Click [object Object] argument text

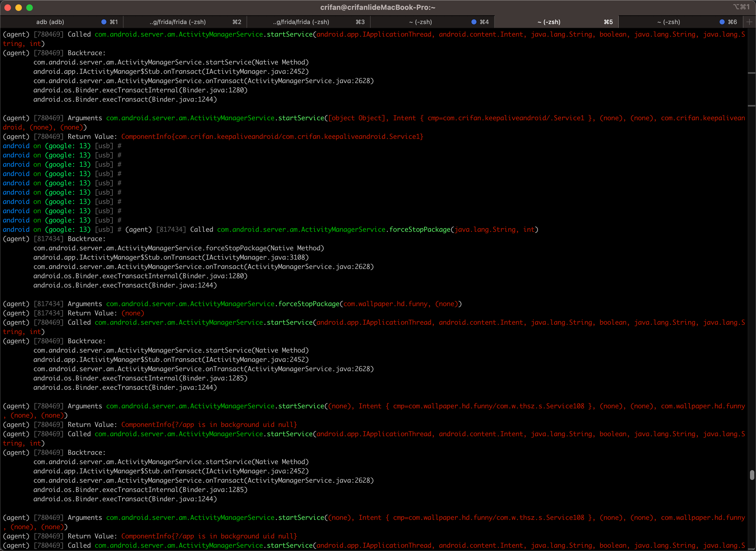pos(356,118)
